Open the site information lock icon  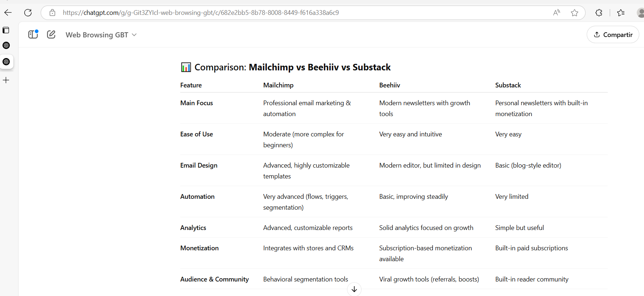coord(53,13)
